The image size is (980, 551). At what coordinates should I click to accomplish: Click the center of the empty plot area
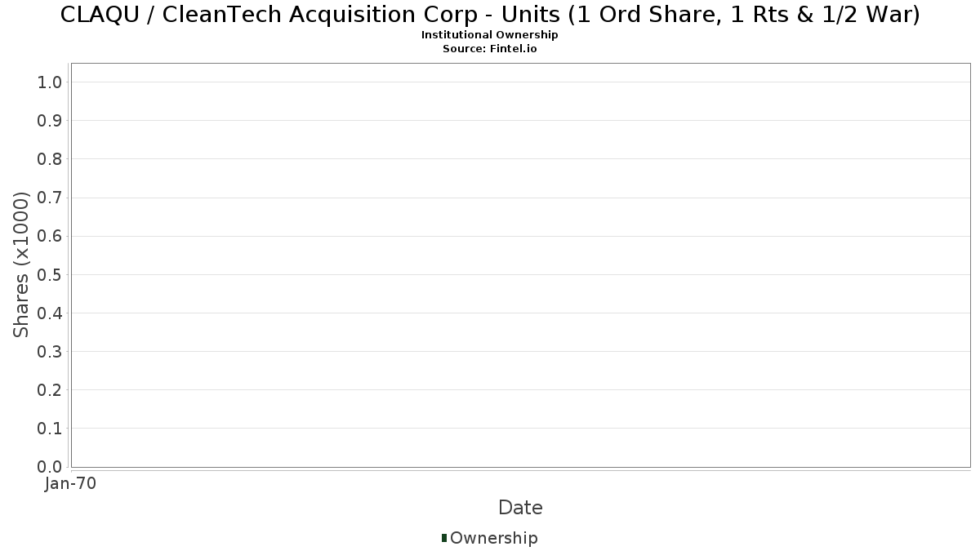520,264
